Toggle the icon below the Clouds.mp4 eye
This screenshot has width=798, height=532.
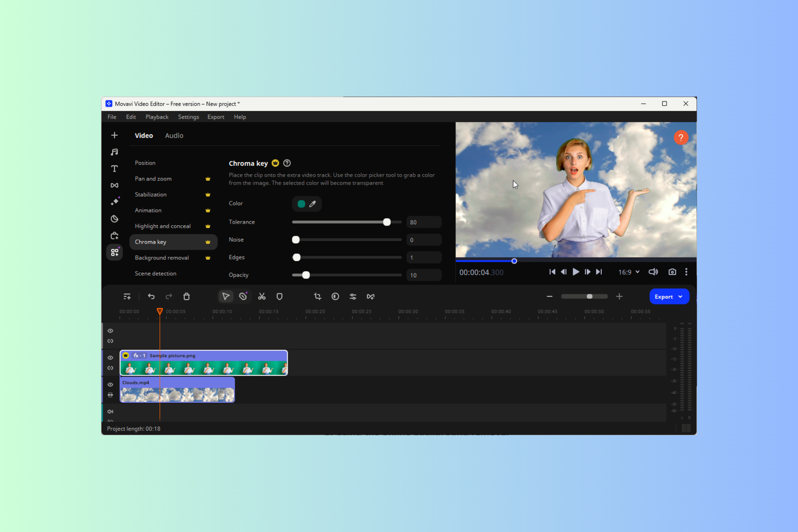110,395
